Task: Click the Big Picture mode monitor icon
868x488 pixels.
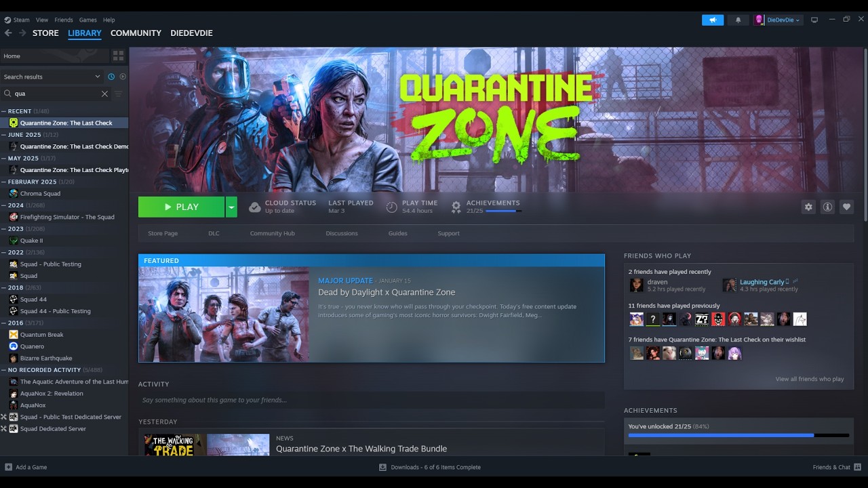Action: pyautogui.click(x=814, y=20)
